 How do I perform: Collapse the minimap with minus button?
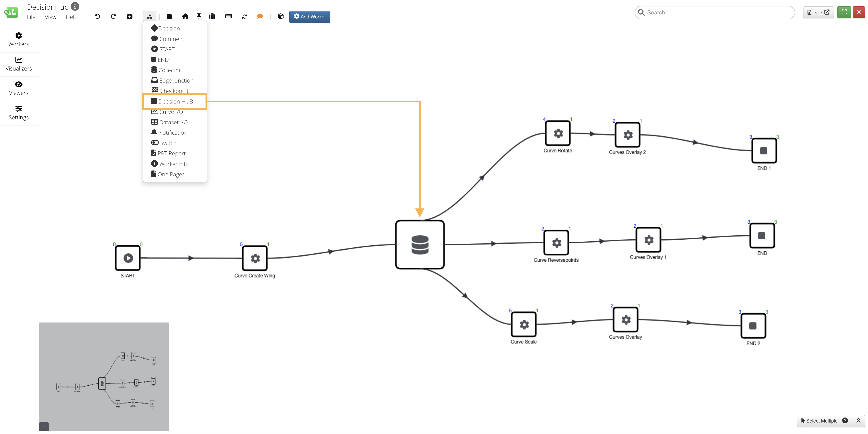click(x=44, y=426)
